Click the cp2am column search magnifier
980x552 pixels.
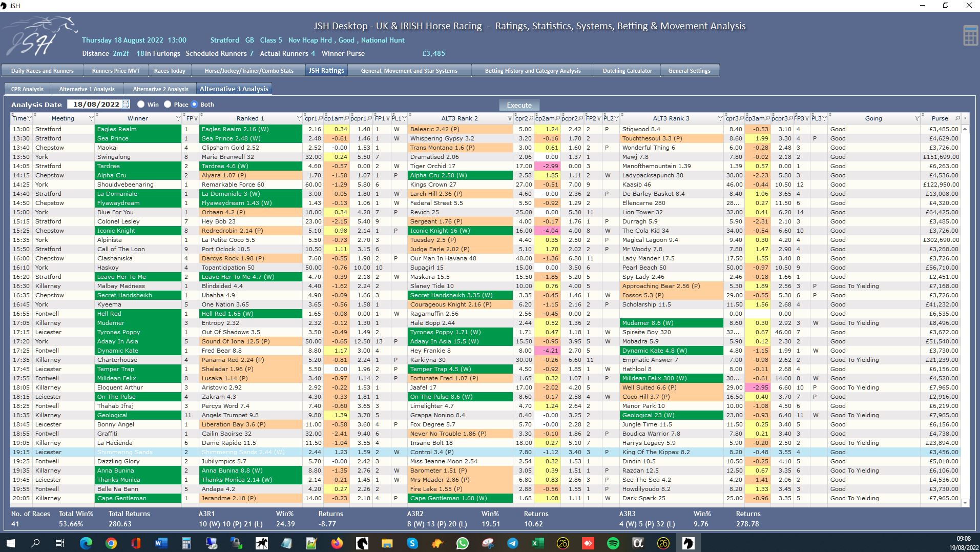558,118
